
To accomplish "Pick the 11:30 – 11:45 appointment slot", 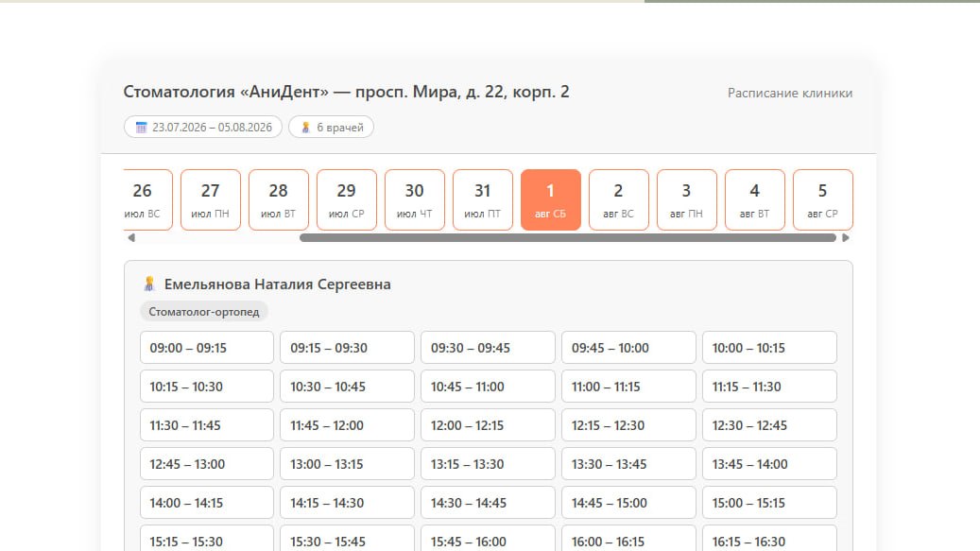I will pos(207,424).
